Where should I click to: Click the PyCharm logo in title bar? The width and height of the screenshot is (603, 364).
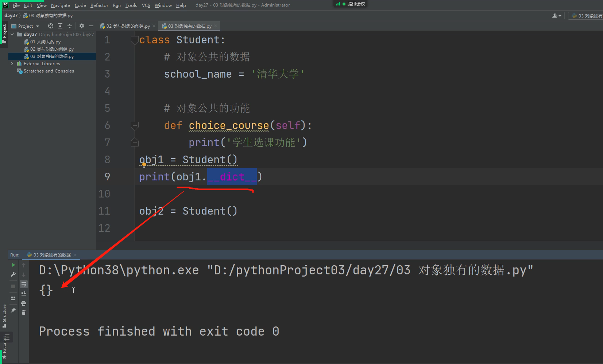(5, 5)
